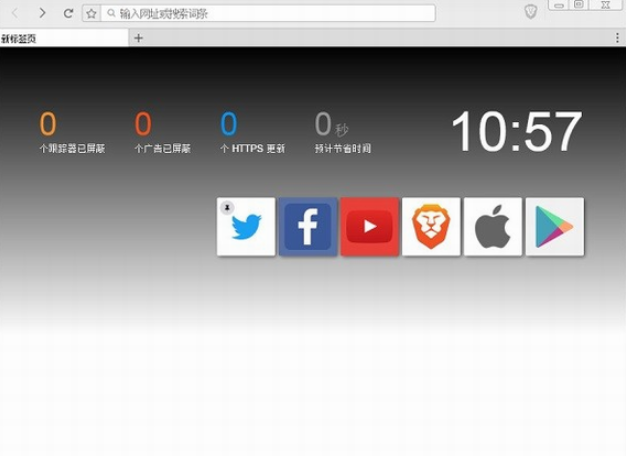Open the YouTube shortcut tile
Screen dimensions: 626x456
point(370,227)
